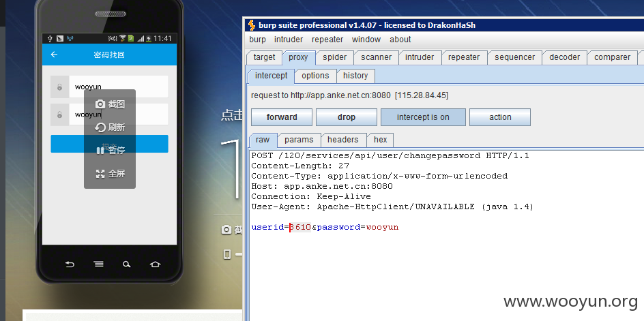Image resolution: width=644 pixels, height=321 pixels.
Task: Click the Content-Type header line
Action: pyautogui.click(x=379, y=176)
